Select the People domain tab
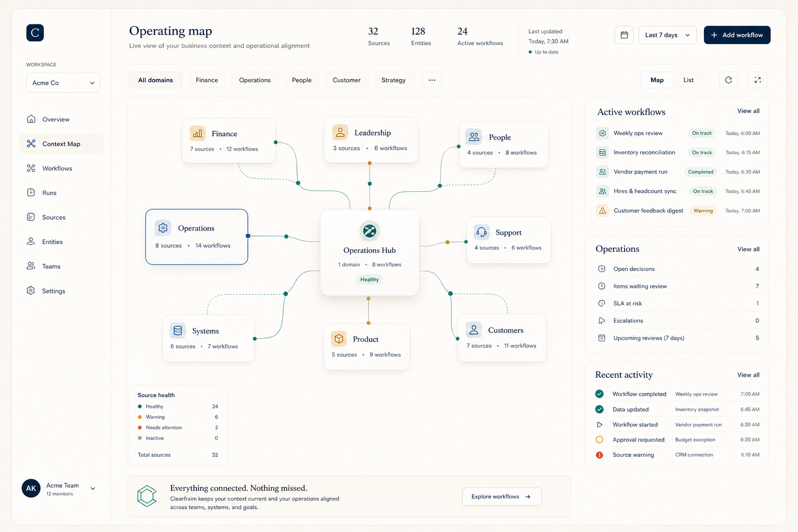 [302, 80]
